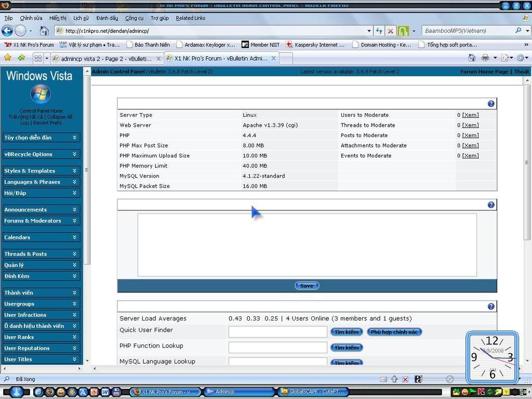Open the Forum Home Page link

point(484,72)
